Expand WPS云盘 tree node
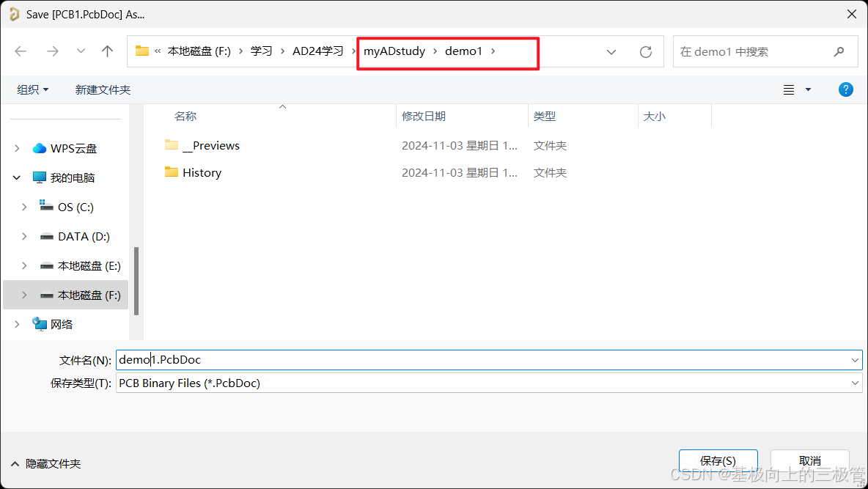868x489 pixels. (17, 148)
